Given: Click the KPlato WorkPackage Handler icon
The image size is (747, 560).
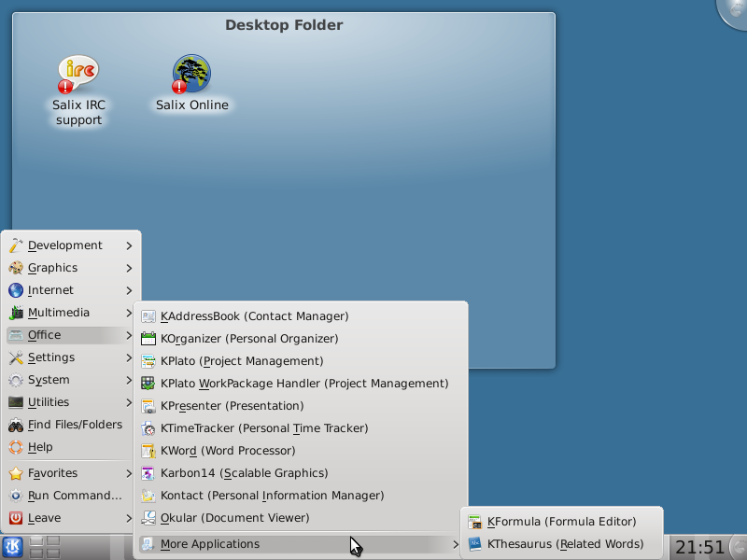Looking at the screenshot, I should coord(148,384).
